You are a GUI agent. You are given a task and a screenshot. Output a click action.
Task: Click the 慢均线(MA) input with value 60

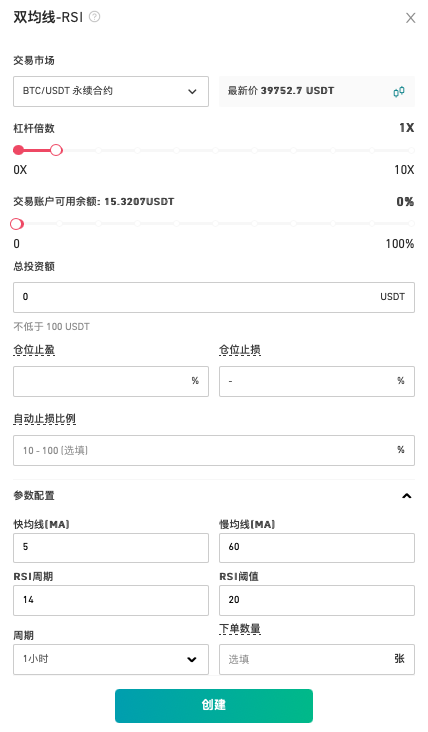coord(316,548)
